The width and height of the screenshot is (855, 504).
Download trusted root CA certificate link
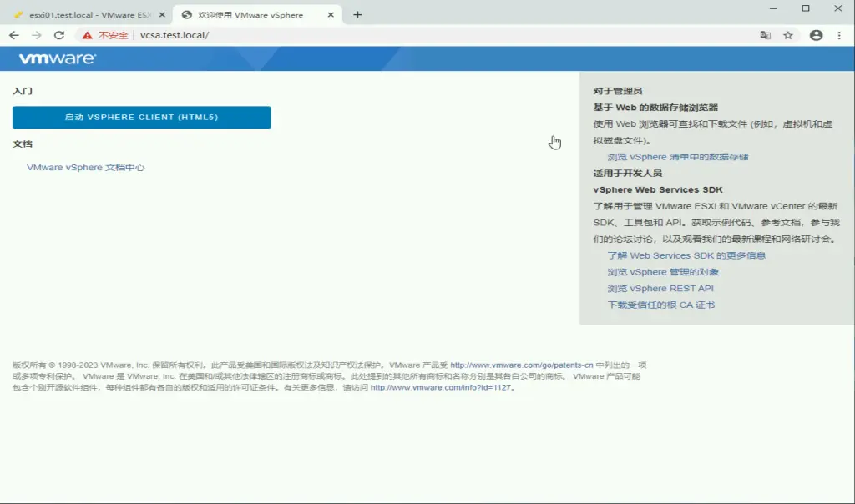coord(660,305)
